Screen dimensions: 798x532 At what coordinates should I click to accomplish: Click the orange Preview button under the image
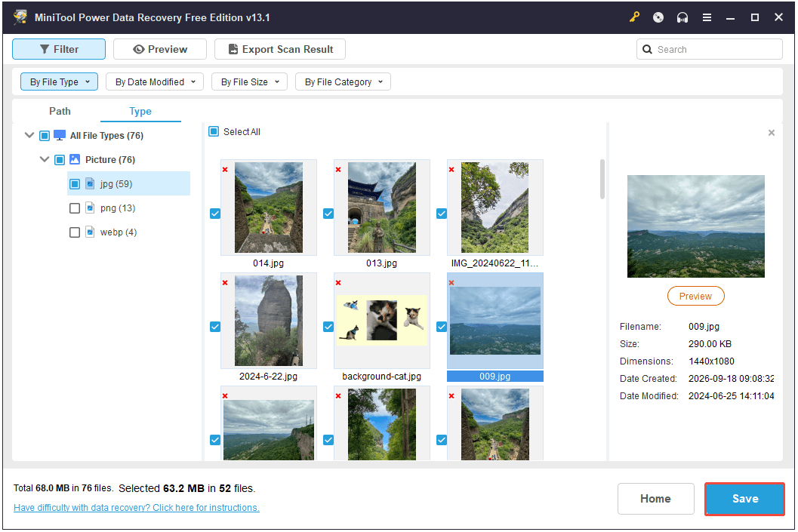point(696,296)
